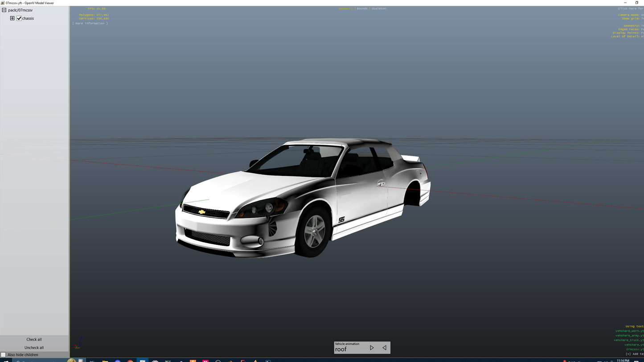644x362 pixels.
Task: Click the 'Check all' button
Action: click(x=34, y=339)
